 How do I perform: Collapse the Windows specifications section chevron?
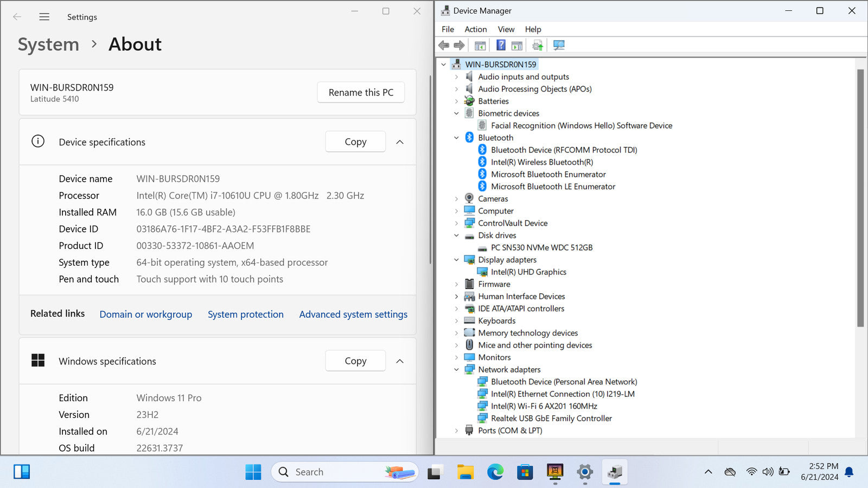[x=400, y=361]
